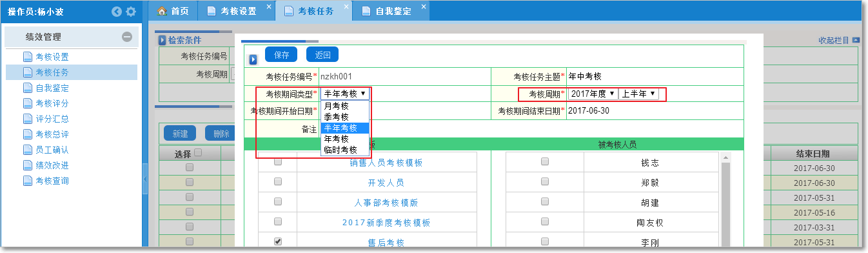Click the 员工确认 document icon in sidebar
This screenshot has height=253, width=868.
(28, 150)
